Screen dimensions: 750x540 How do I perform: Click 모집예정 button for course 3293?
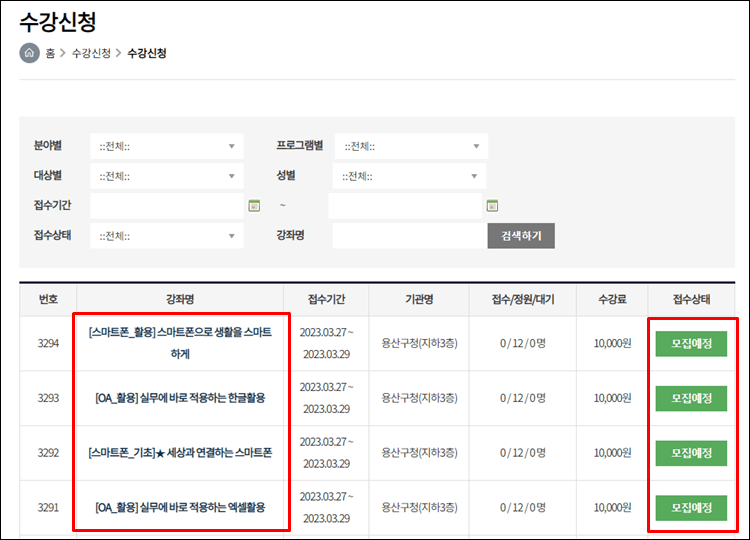(x=691, y=398)
